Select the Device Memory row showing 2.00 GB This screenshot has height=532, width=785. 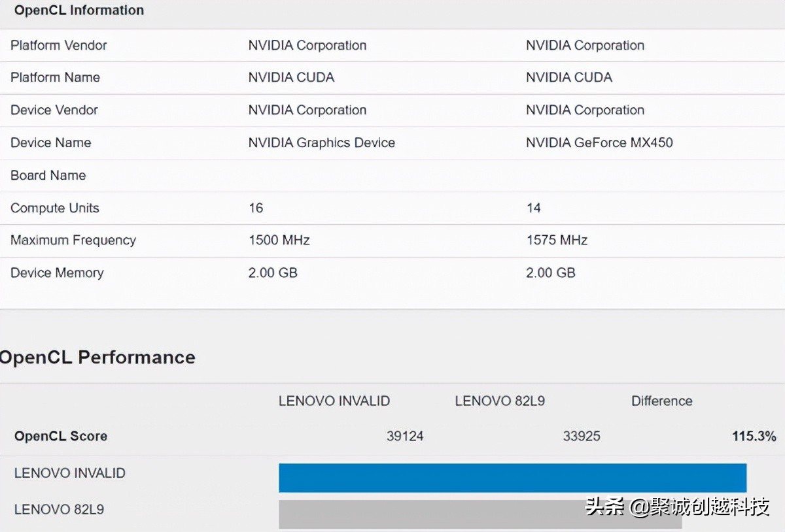57,273
